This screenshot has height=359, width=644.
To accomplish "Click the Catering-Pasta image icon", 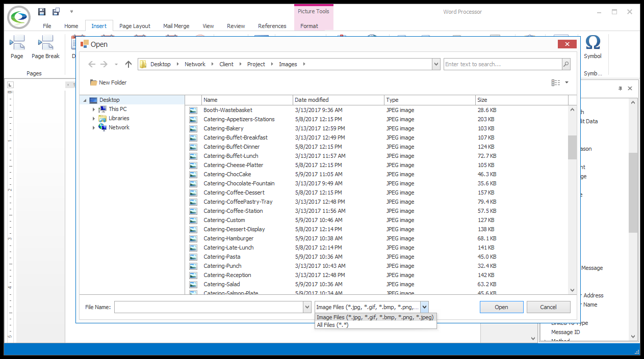I will pyautogui.click(x=193, y=257).
